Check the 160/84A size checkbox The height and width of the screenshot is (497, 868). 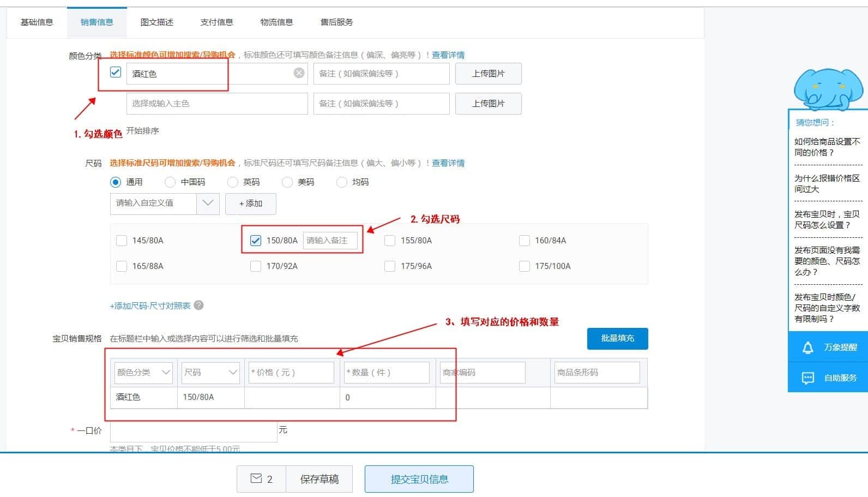[x=525, y=240]
